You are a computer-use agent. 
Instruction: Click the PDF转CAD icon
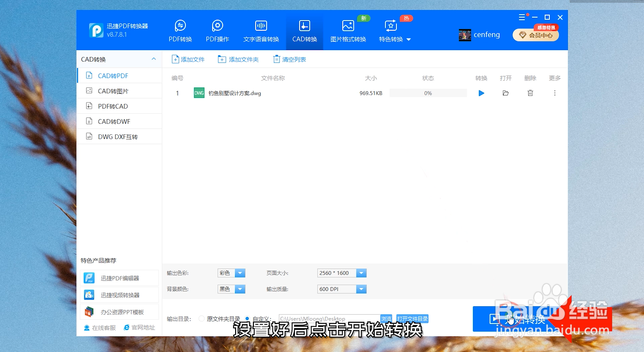coord(89,106)
